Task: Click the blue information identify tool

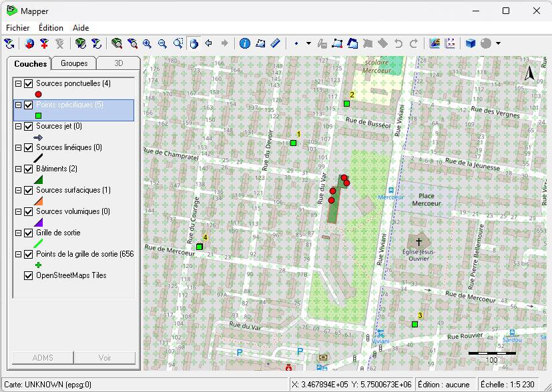Action: [244, 43]
